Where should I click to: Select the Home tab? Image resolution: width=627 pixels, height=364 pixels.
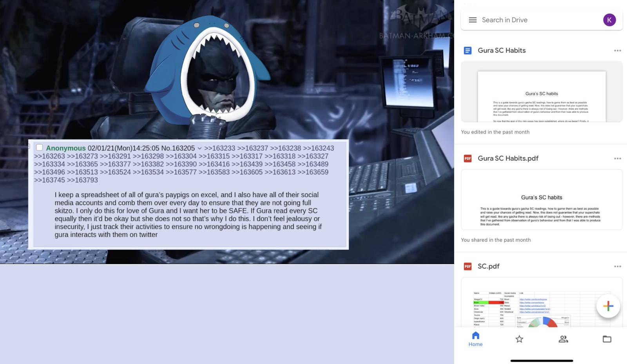[x=475, y=339]
